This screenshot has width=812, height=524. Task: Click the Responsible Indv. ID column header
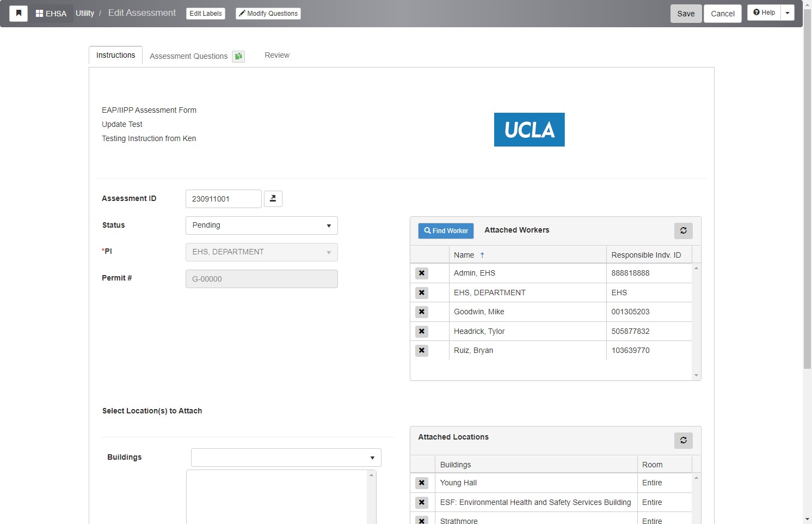pyautogui.click(x=649, y=255)
